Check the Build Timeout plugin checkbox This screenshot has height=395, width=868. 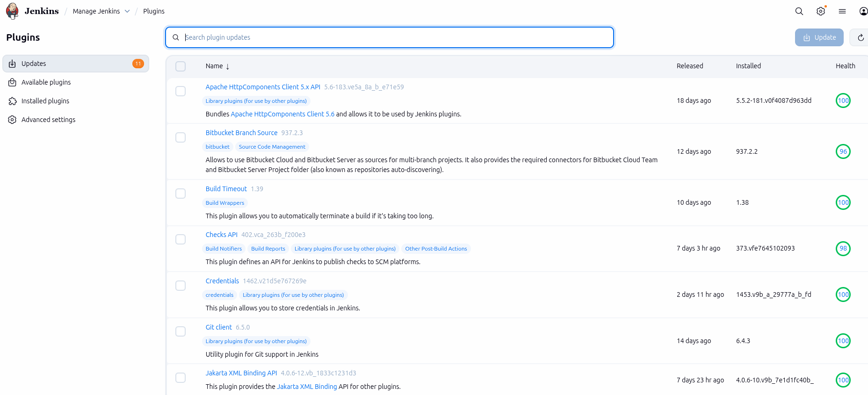(181, 194)
